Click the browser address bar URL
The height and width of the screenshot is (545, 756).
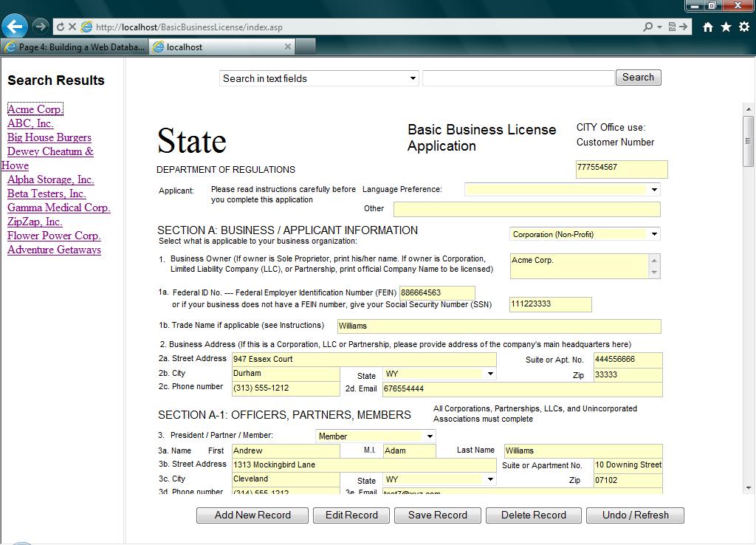[x=189, y=27]
